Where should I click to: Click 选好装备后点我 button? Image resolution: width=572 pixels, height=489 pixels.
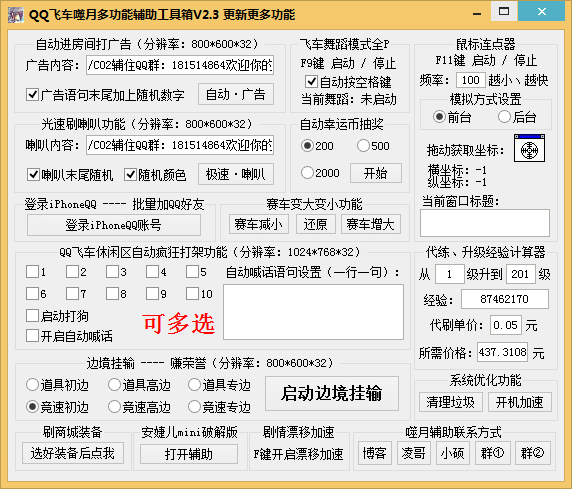click(x=73, y=453)
